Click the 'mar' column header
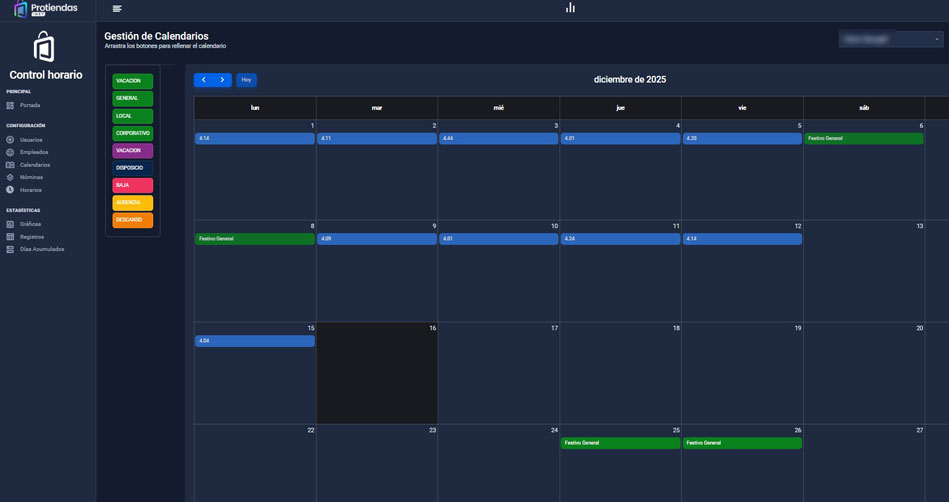Screen dimensions: 949x502 point(376,108)
